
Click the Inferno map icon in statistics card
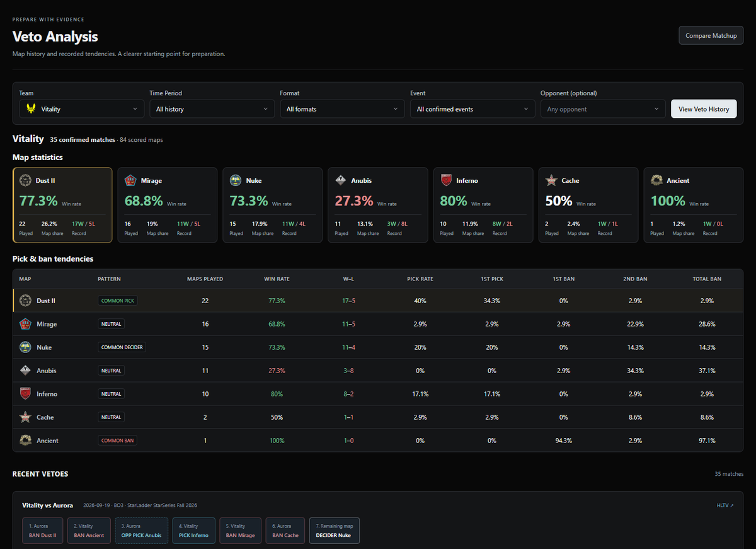coord(446,180)
